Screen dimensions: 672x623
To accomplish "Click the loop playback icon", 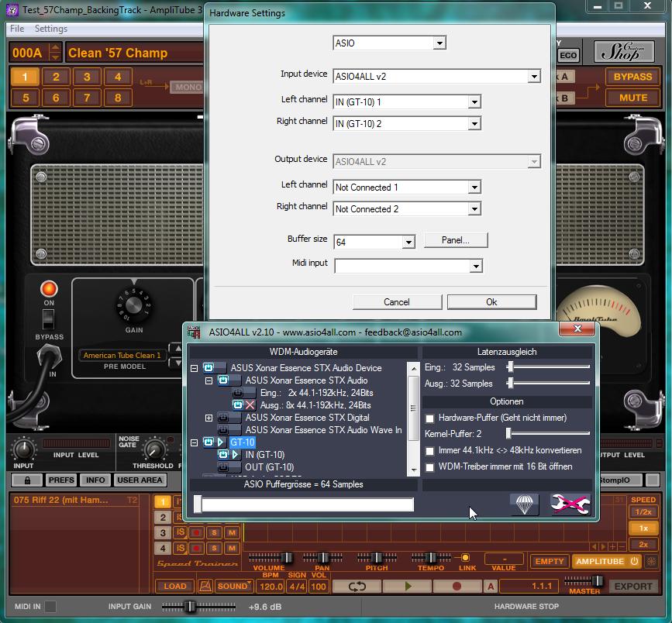I will click(357, 586).
